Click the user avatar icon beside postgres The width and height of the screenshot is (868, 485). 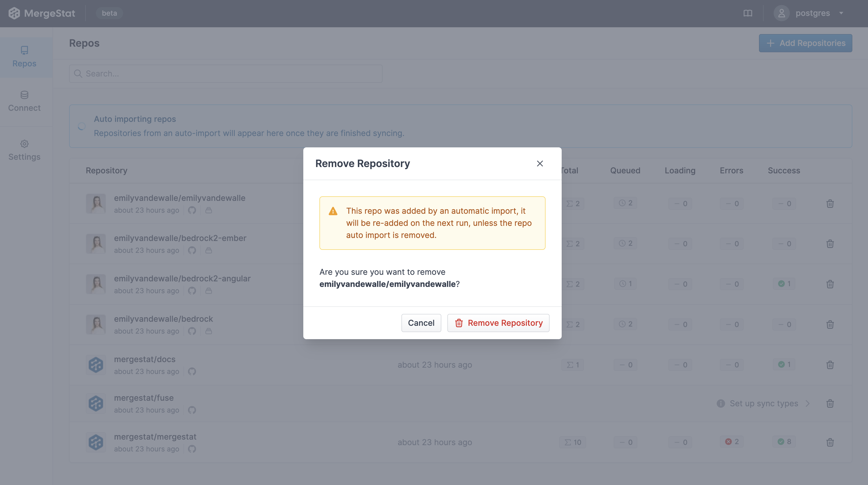point(781,13)
